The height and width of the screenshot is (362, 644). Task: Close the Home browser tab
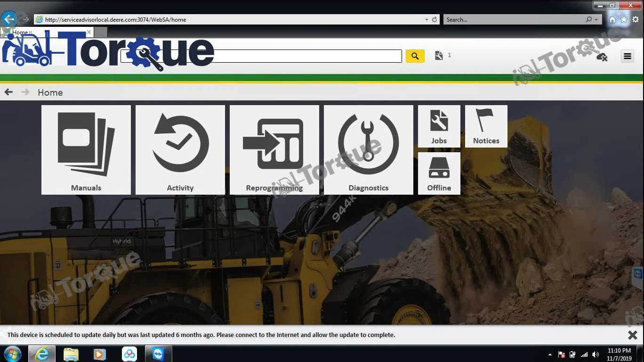point(89,32)
